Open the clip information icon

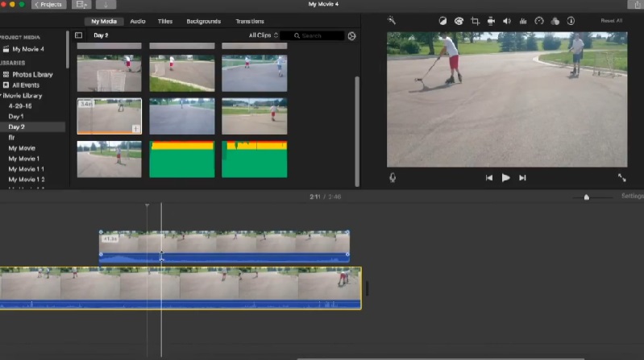[571, 21]
